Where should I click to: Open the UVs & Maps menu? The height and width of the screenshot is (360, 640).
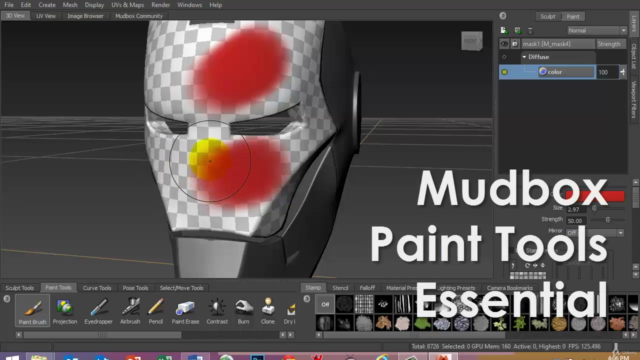127,5
